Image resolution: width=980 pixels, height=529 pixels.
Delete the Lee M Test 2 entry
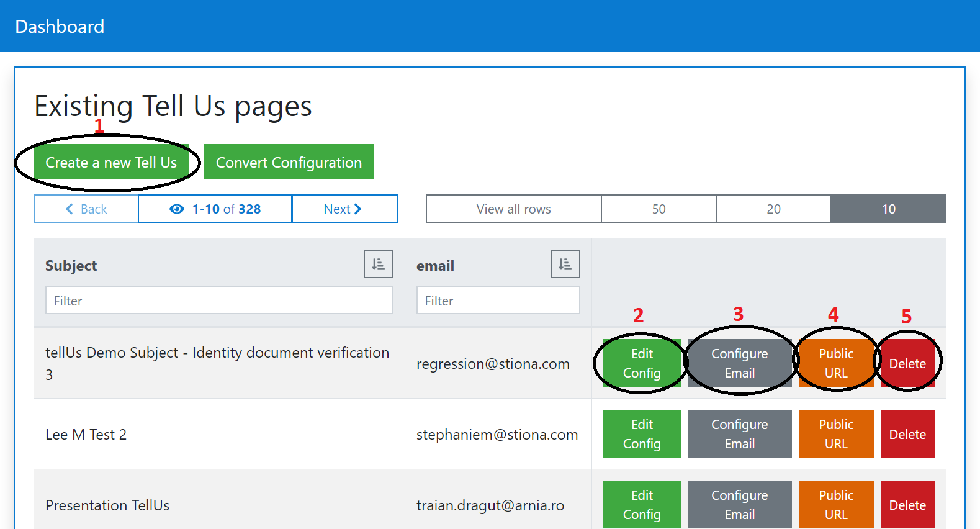(x=907, y=435)
